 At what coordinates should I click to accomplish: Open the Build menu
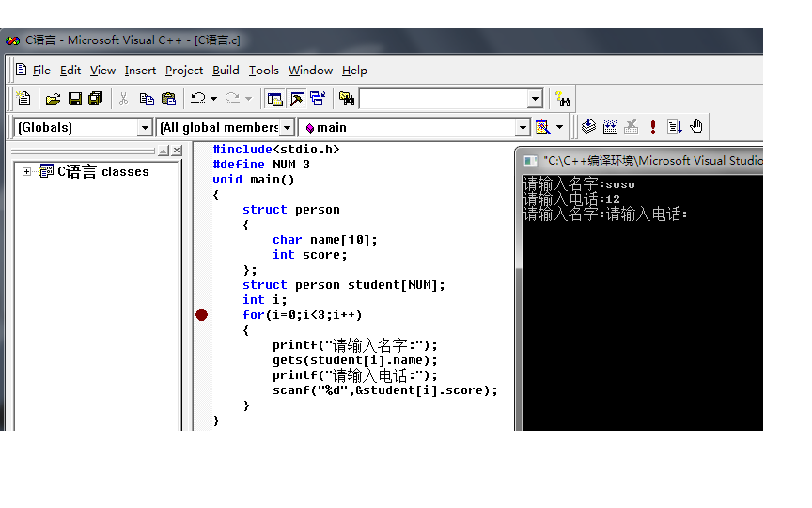click(226, 71)
